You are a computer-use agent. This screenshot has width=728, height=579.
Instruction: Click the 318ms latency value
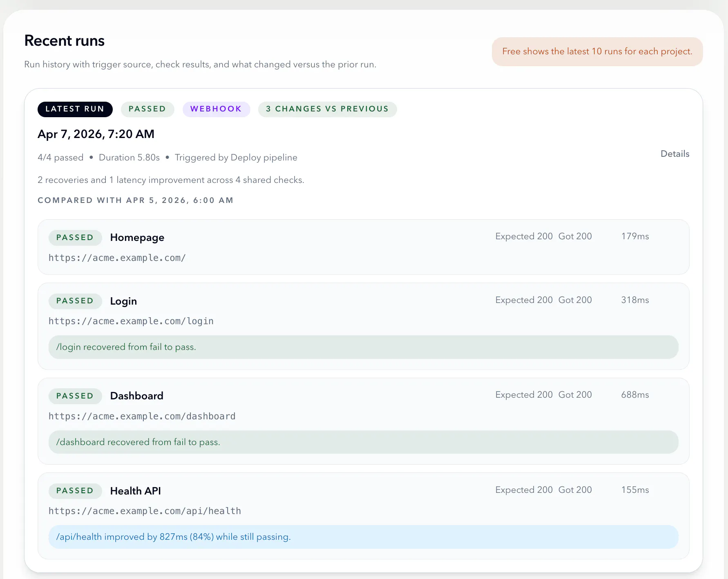coord(635,300)
